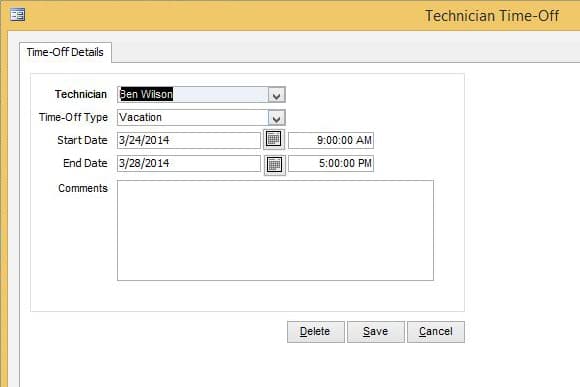580x387 pixels.
Task: Click the Cancel button
Action: tap(436, 332)
